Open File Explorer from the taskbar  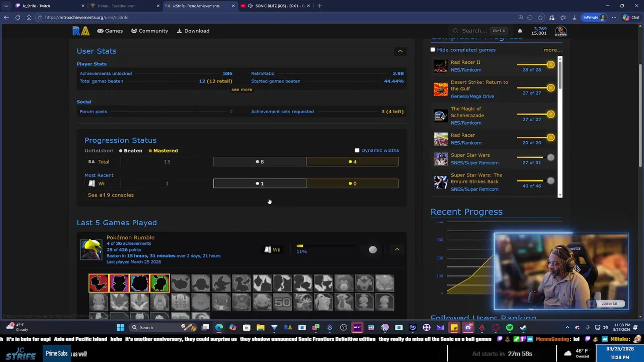click(x=260, y=328)
